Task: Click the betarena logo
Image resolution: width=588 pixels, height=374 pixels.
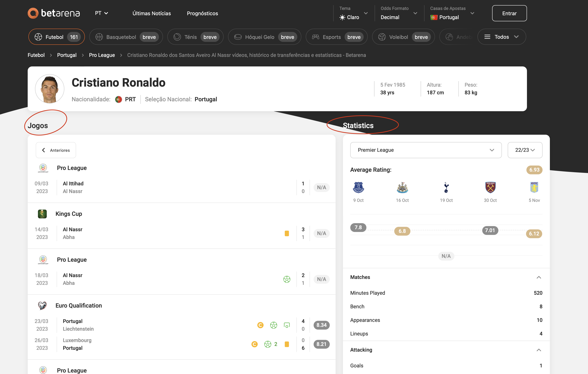Action: click(x=54, y=13)
